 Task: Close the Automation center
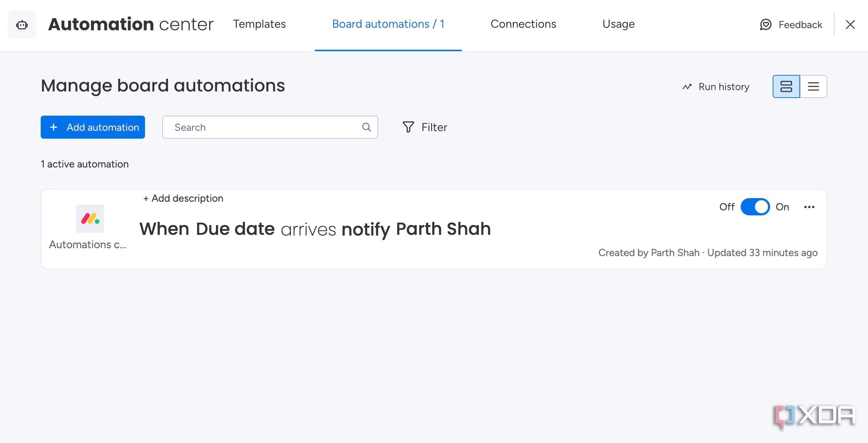coord(850,24)
